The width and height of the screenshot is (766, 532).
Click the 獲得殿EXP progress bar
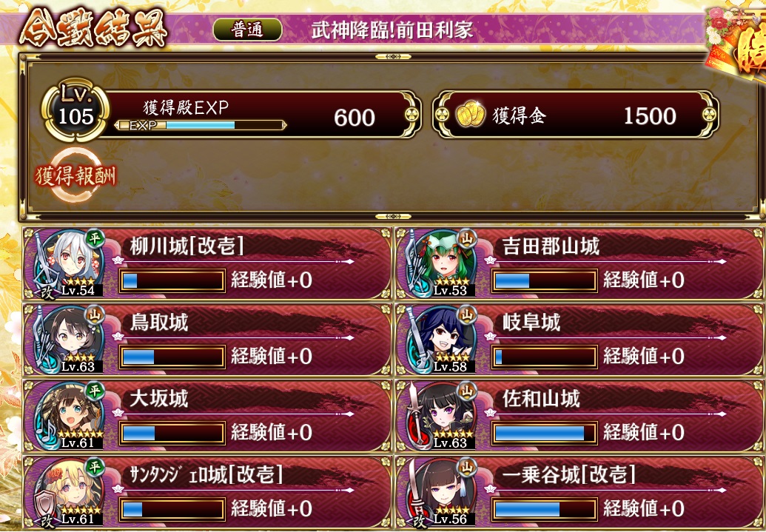point(201,126)
